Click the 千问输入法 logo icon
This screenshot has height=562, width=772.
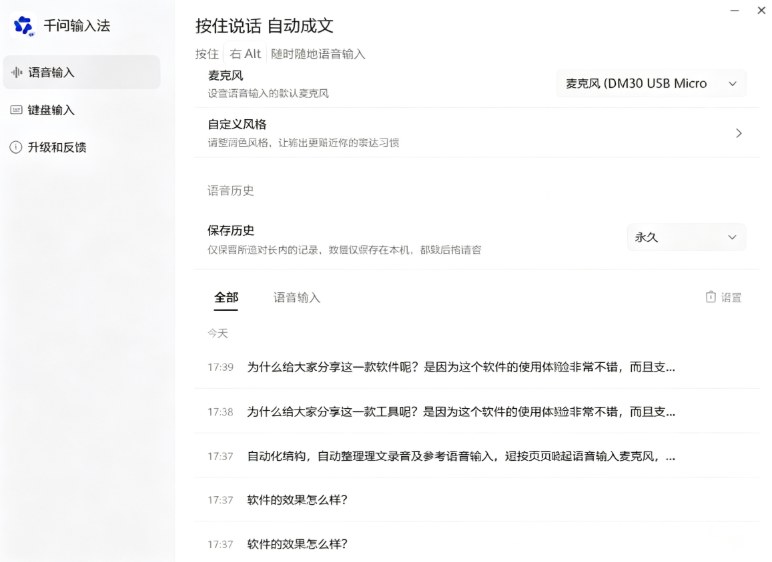pos(23,25)
